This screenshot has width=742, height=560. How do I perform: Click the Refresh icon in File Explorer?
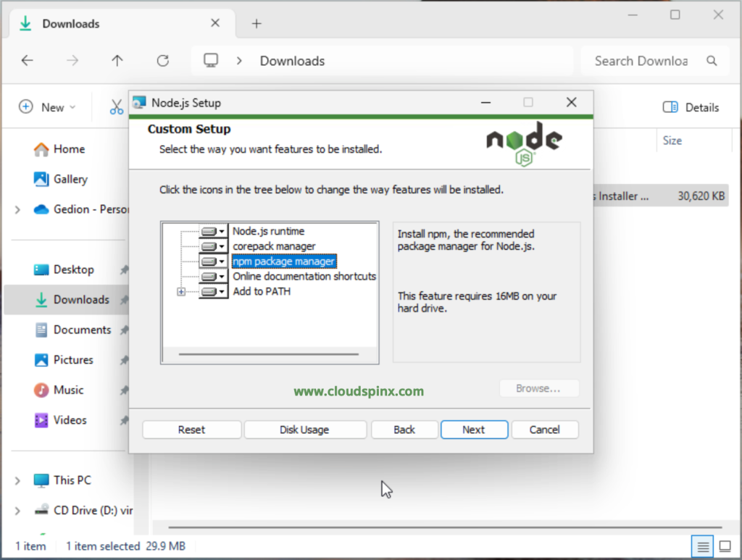click(x=163, y=61)
